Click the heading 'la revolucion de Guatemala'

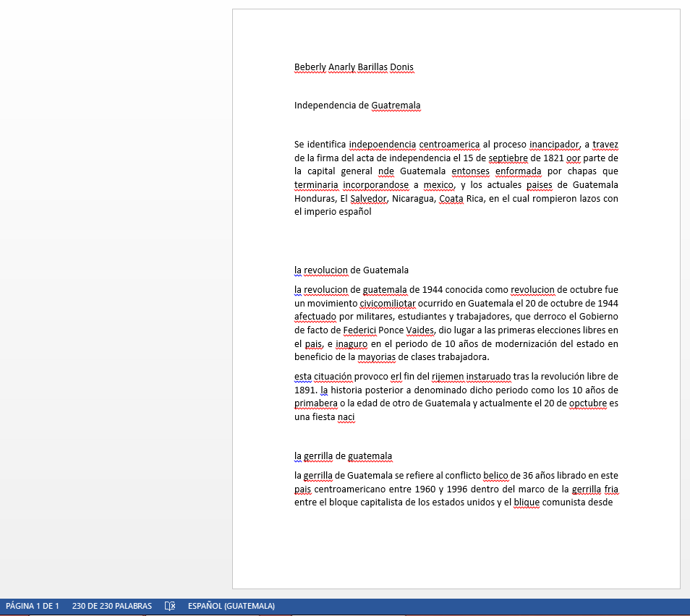pyautogui.click(x=352, y=270)
